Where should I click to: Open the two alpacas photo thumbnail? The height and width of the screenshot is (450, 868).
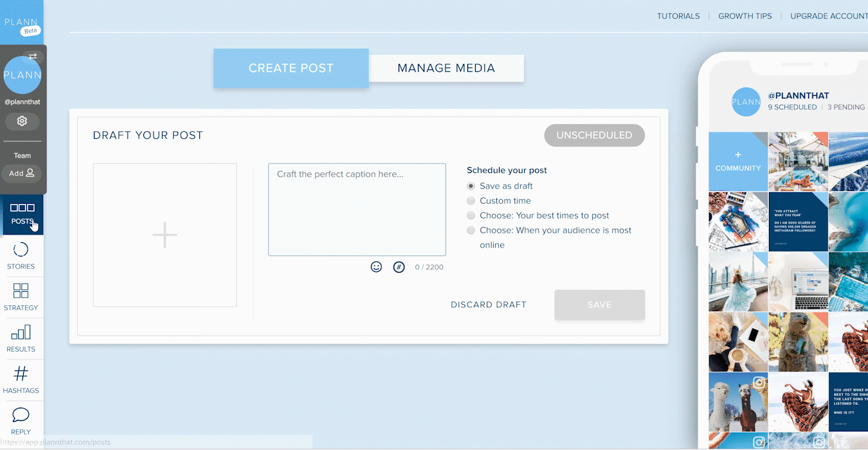coord(738,402)
